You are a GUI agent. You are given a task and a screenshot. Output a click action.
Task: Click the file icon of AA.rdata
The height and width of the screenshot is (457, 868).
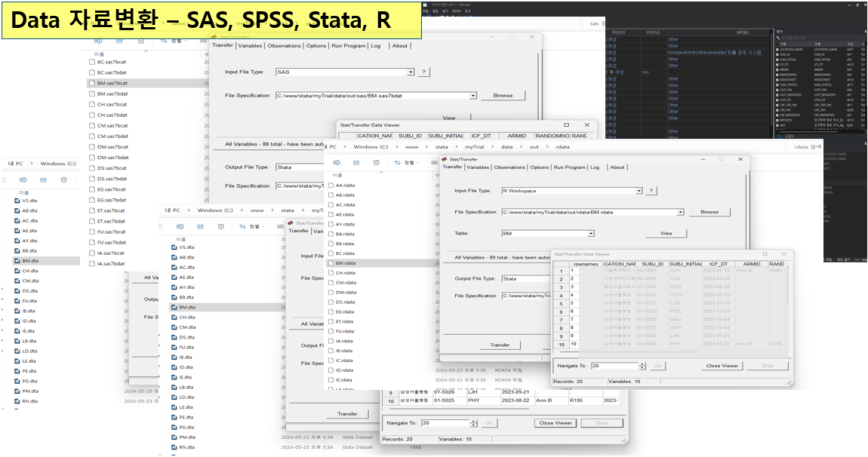(331, 186)
